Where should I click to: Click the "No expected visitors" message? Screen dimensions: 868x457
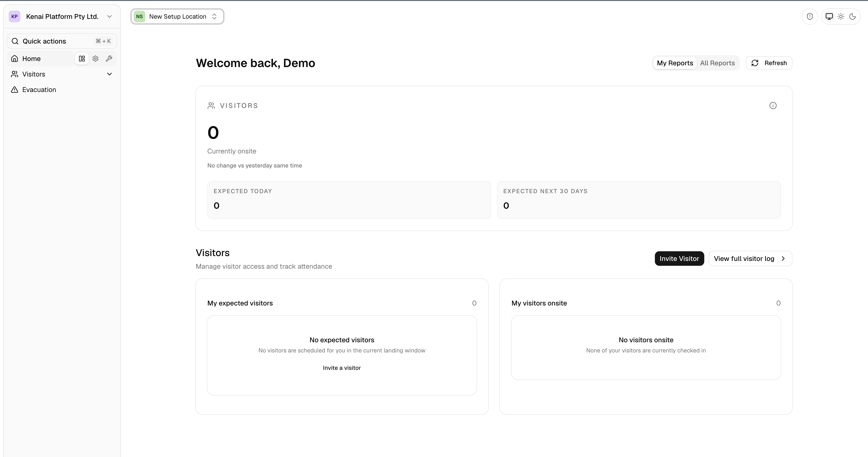coord(342,340)
